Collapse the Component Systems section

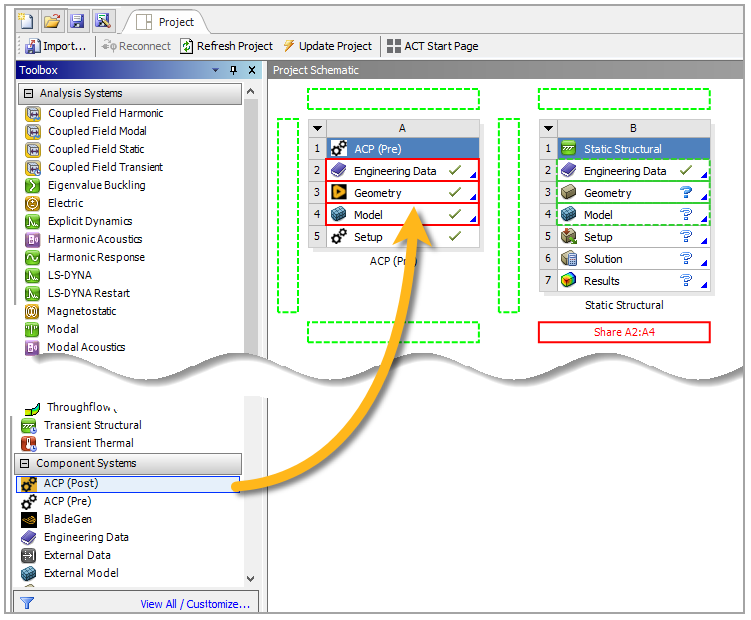coord(25,463)
